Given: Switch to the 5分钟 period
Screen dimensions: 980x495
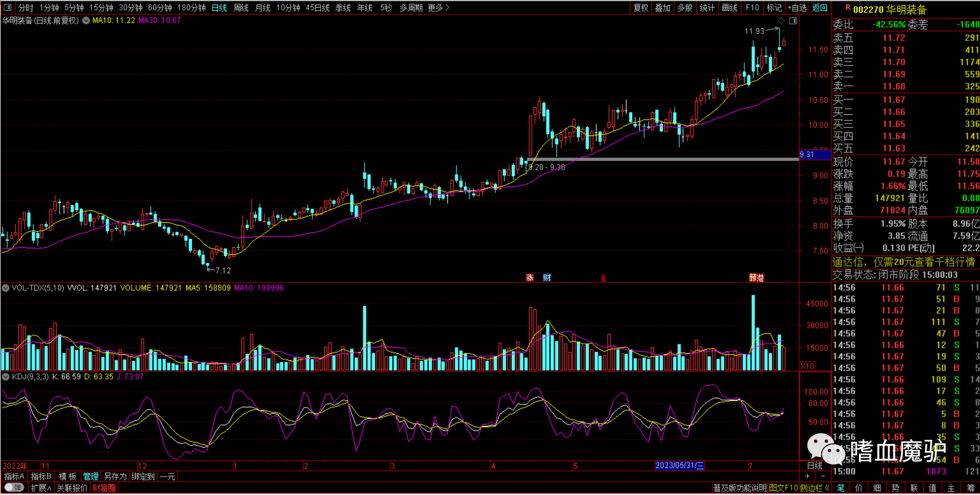Looking at the screenshot, I should pos(74,8).
